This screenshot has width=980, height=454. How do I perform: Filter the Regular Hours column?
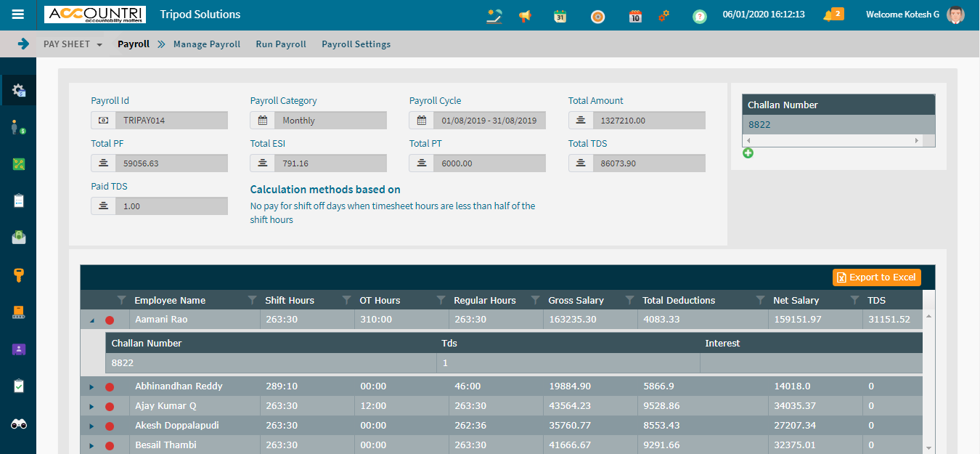click(441, 300)
